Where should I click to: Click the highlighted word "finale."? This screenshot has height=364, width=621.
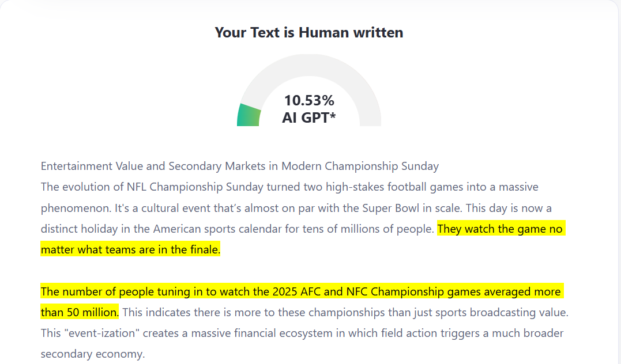pos(203,250)
